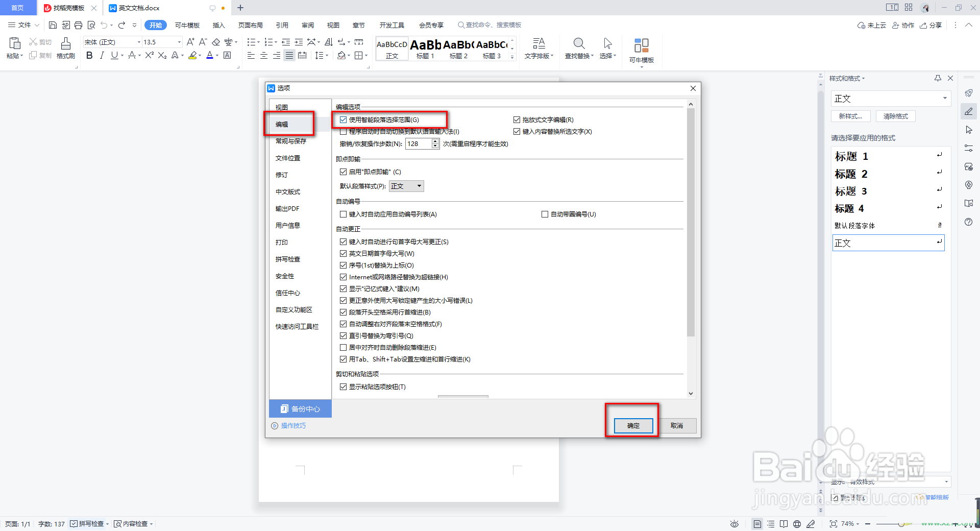
Task: Select the 编辑 category in options dialog
Action: click(x=282, y=124)
